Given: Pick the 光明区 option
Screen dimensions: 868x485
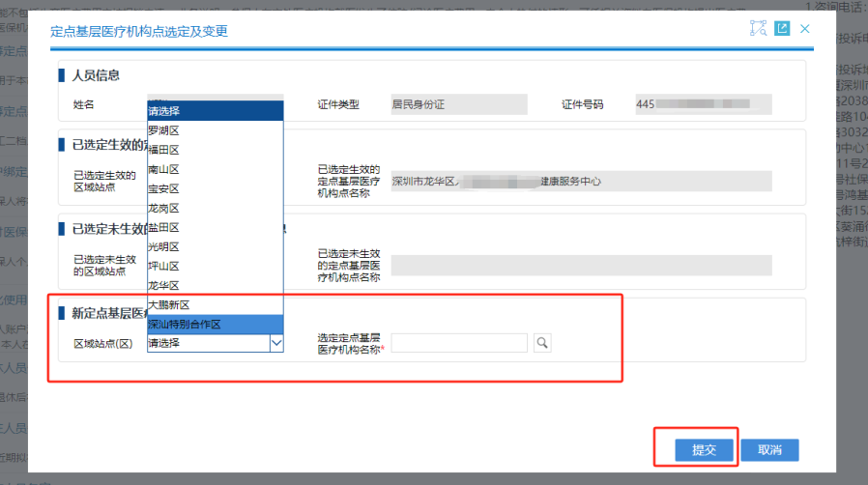Looking at the screenshot, I should tap(164, 246).
